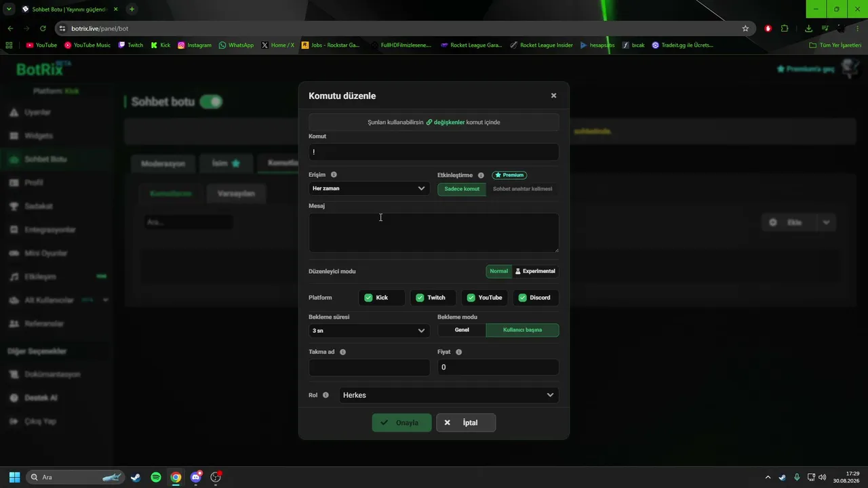The height and width of the screenshot is (488, 868).
Task: Go back in Chrome
Action: pos(10,28)
